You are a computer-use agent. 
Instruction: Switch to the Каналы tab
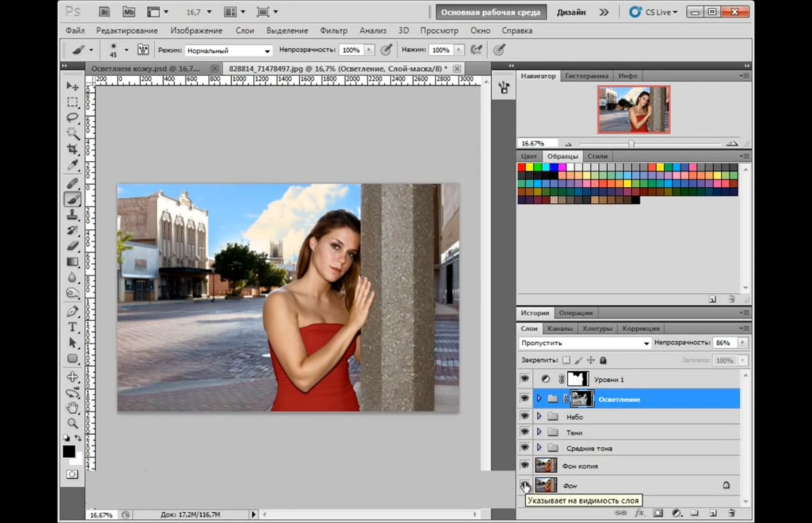click(x=560, y=328)
